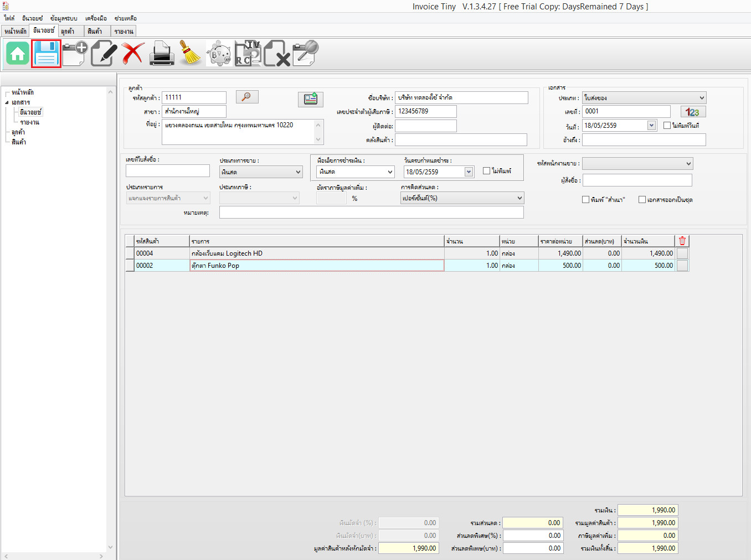
Task: Toggle the ไม่พิมพ์วันที่ checkbox
Action: tap(667, 126)
